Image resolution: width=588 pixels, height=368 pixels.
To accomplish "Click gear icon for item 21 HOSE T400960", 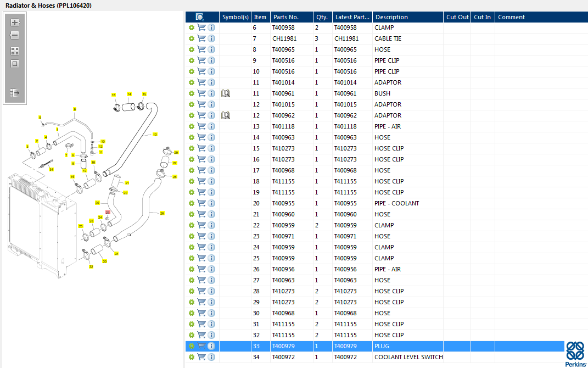I will tap(191, 214).
